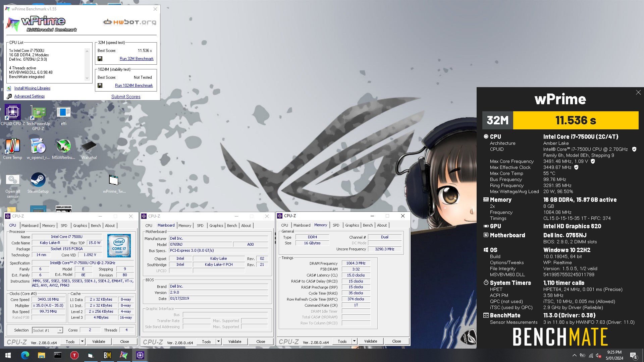Select Memory tab in first CPU-Z window
This screenshot has height=362, width=644.
tap(49, 226)
